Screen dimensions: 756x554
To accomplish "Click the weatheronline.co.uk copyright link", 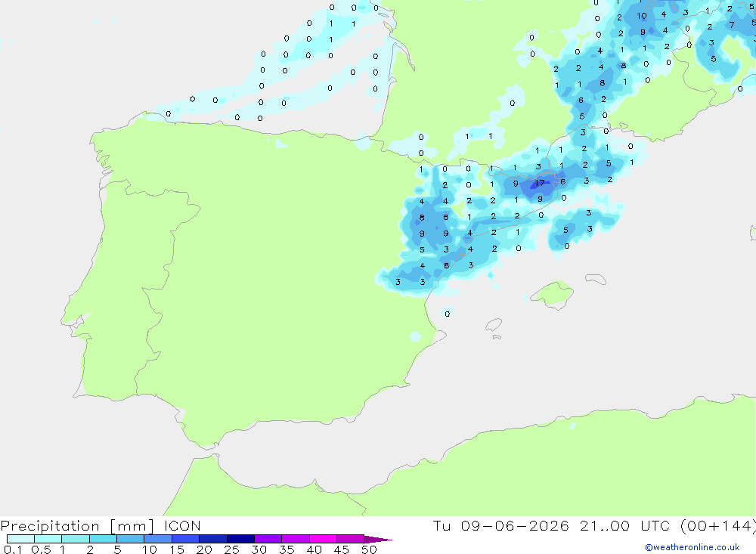I will (692, 547).
